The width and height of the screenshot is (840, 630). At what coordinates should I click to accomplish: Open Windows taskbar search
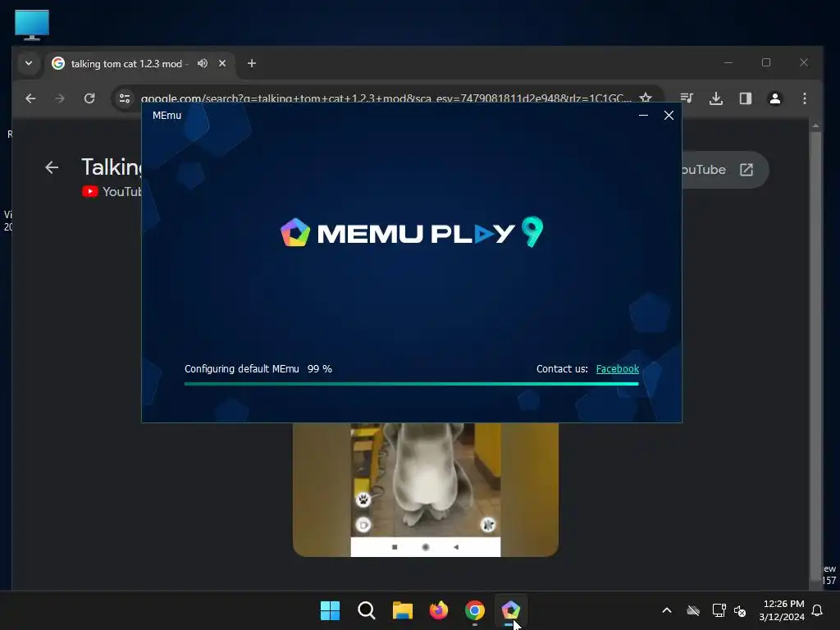(367, 610)
